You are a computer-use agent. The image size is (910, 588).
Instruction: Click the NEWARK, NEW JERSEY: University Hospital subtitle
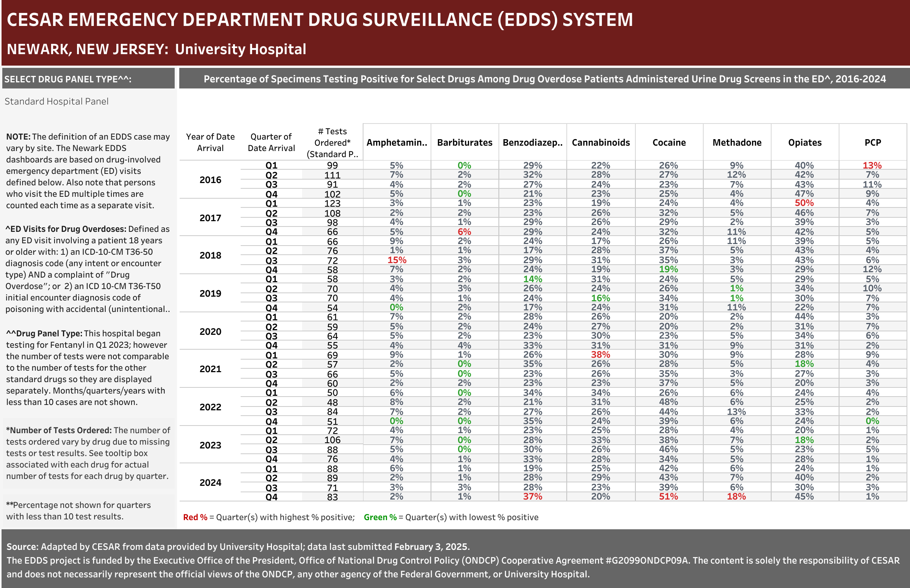tap(157, 49)
